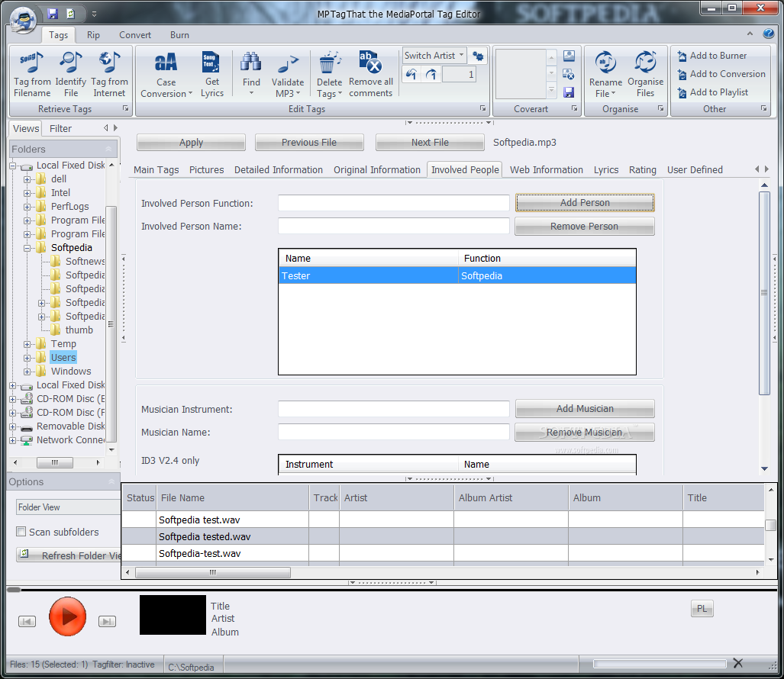The width and height of the screenshot is (784, 679).
Task: Switch to Lyrics tab
Action: tap(606, 170)
